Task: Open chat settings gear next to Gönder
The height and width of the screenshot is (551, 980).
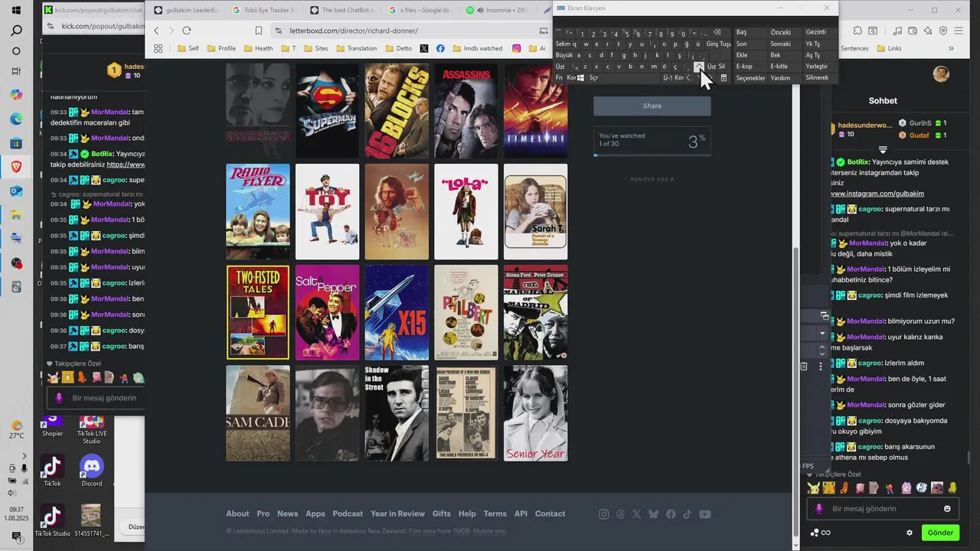Action: [910, 533]
